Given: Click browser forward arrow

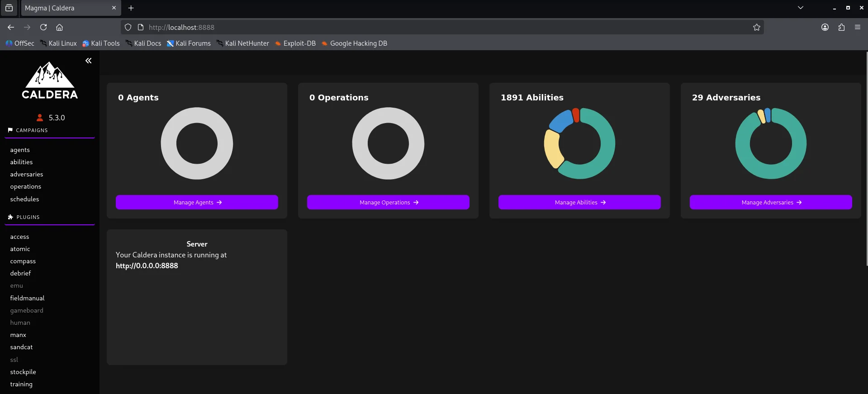Looking at the screenshot, I should 27,27.
